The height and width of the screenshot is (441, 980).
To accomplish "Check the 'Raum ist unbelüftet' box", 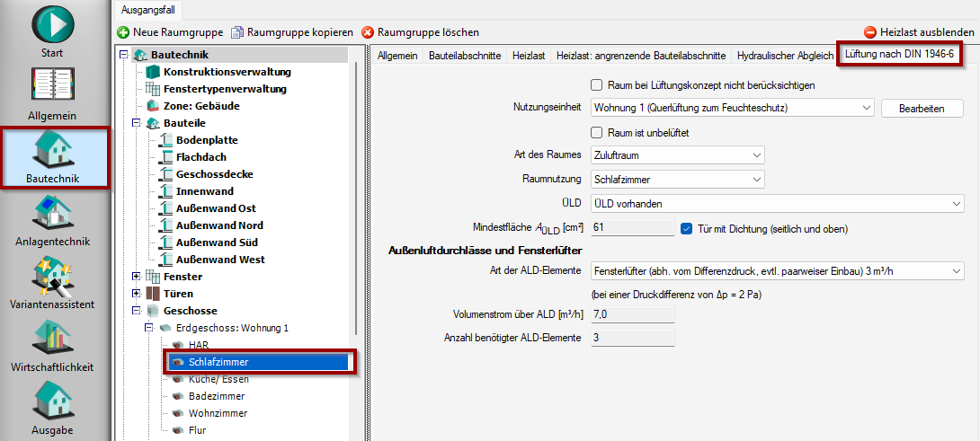I will 596,132.
